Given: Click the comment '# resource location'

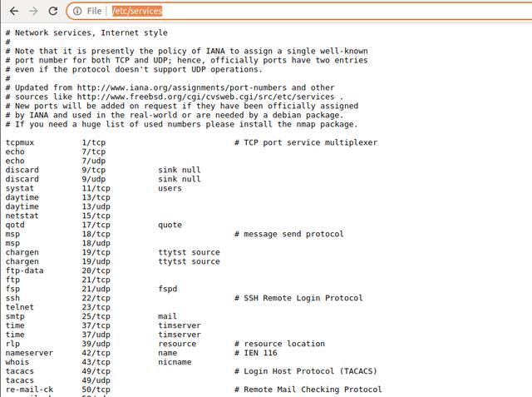Looking at the screenshot, I should 279,345.
